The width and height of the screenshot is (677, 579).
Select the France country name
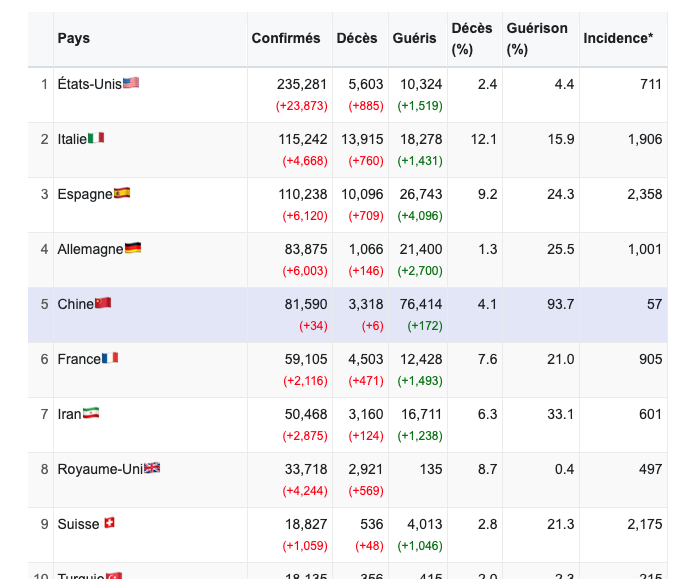[79, 359]
